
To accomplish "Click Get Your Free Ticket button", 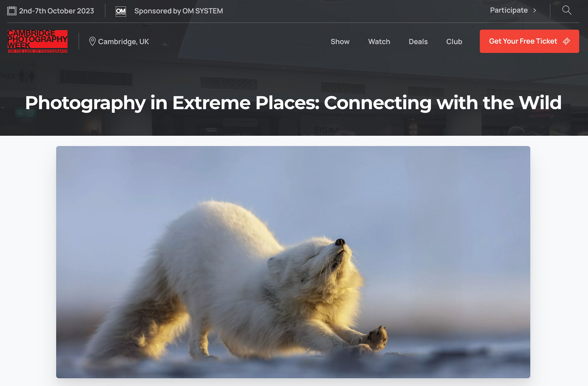I will pyautogui.click(x=529, y=41).
